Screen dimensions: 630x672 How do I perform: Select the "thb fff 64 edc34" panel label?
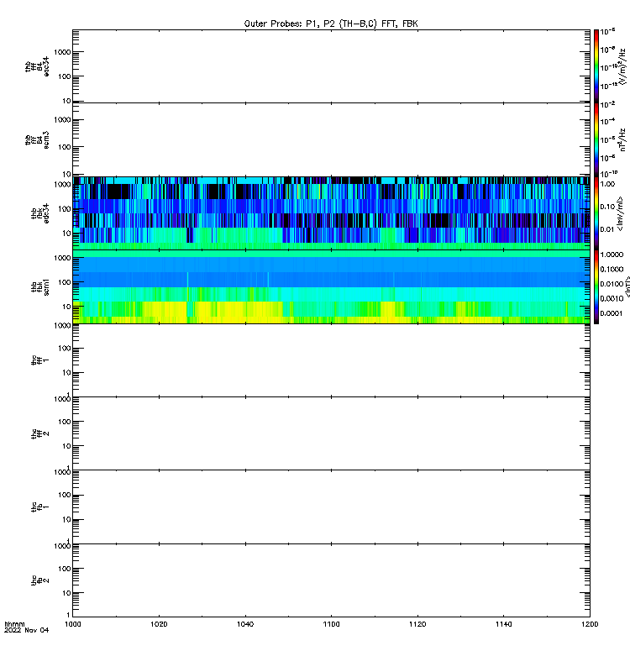tap(37, 66)
